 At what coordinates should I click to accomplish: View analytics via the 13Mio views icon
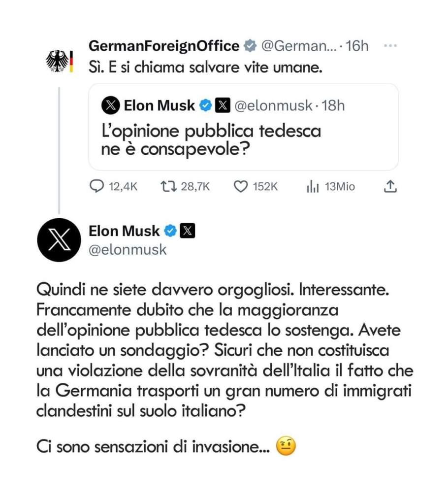(x=313, y=187)
